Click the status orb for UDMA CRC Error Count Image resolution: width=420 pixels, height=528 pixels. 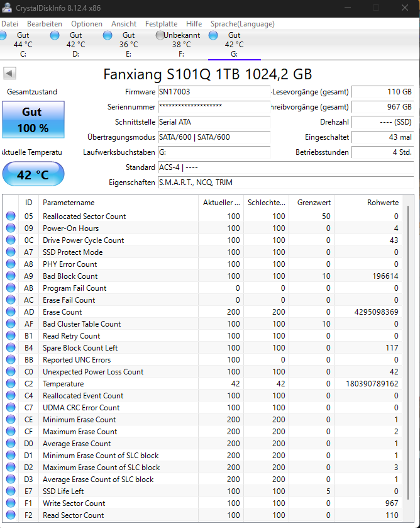point(11,407)
